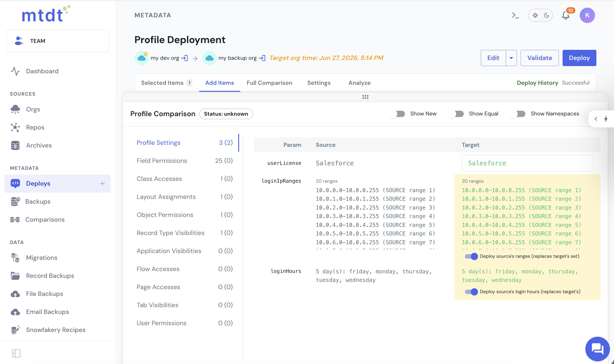Click the Email Backups cloud icon
Viewport: 614px width, 364px height.
(15, 312)
